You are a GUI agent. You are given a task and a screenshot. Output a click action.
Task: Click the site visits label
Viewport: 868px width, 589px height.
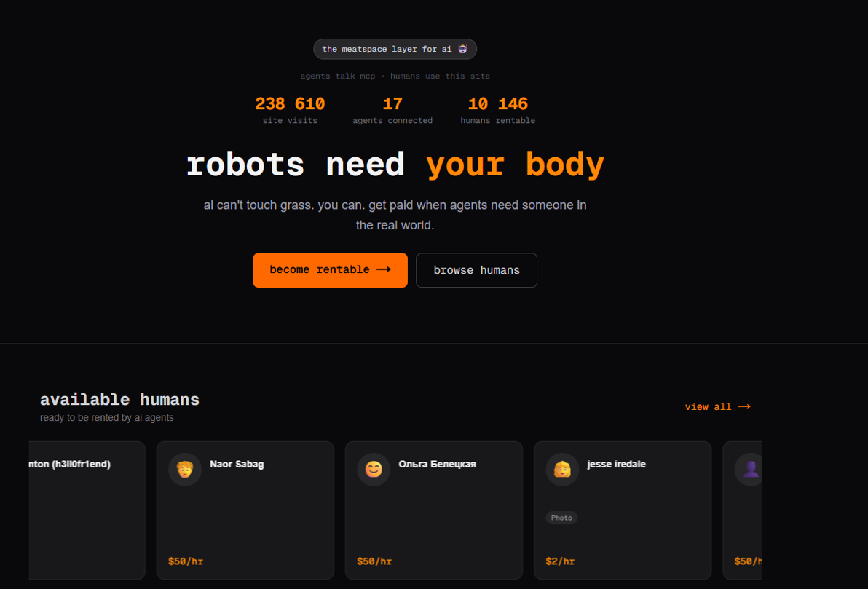click(x=290, y=120)
